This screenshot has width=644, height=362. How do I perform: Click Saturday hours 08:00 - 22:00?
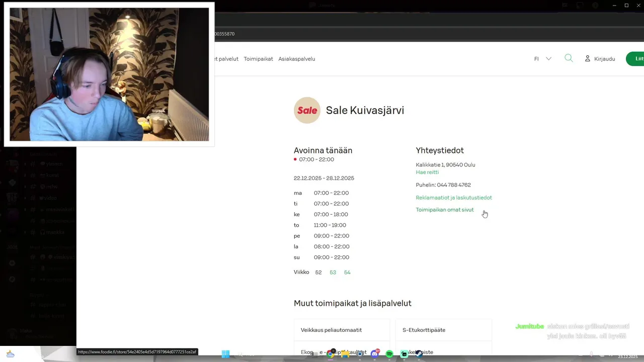[x=332, y=246]
